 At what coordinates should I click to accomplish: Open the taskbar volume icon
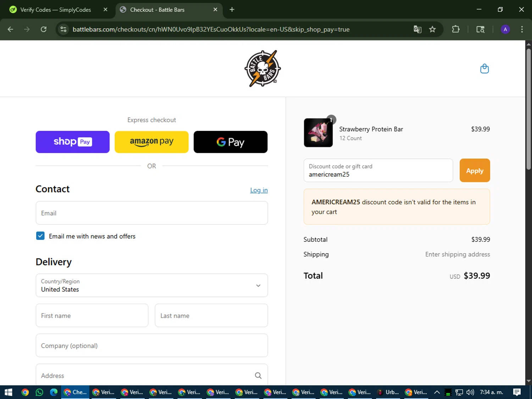(x=470, y=392)
